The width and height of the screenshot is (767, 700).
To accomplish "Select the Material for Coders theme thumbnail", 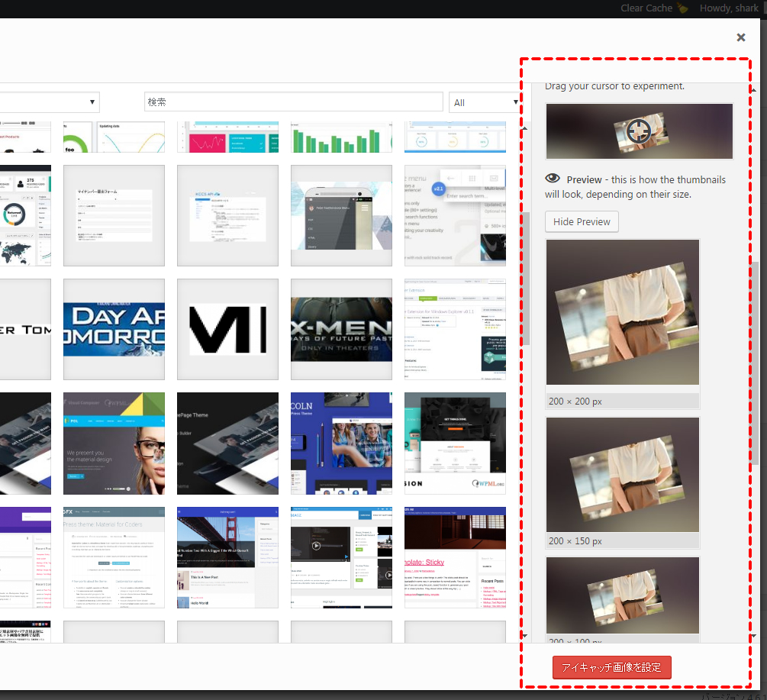I will click(x=114, y=557).
